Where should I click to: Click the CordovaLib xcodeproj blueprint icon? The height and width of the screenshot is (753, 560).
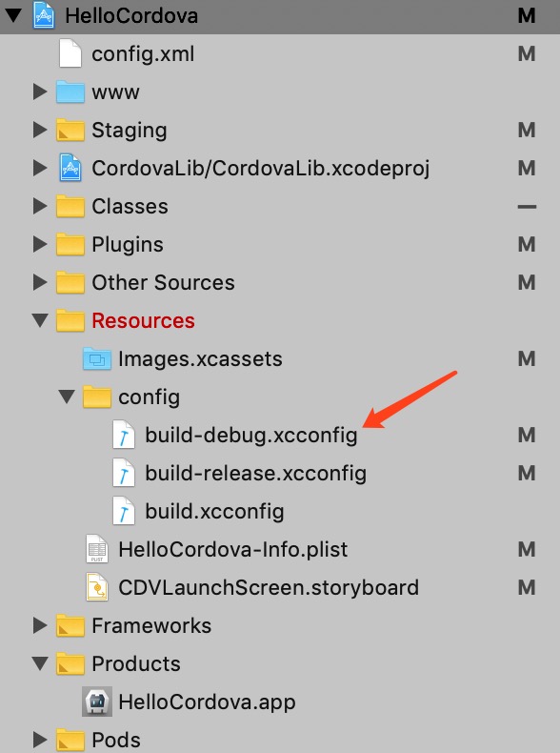tap(70, 168)
